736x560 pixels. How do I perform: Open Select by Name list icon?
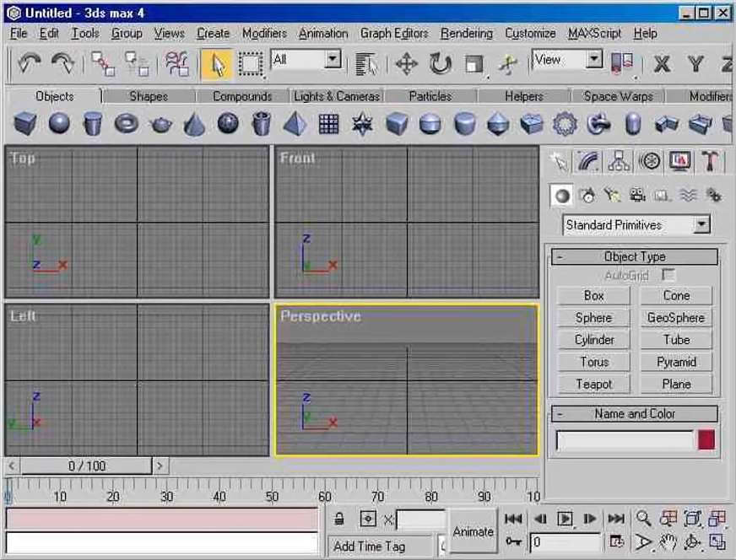tap(366, 64)
